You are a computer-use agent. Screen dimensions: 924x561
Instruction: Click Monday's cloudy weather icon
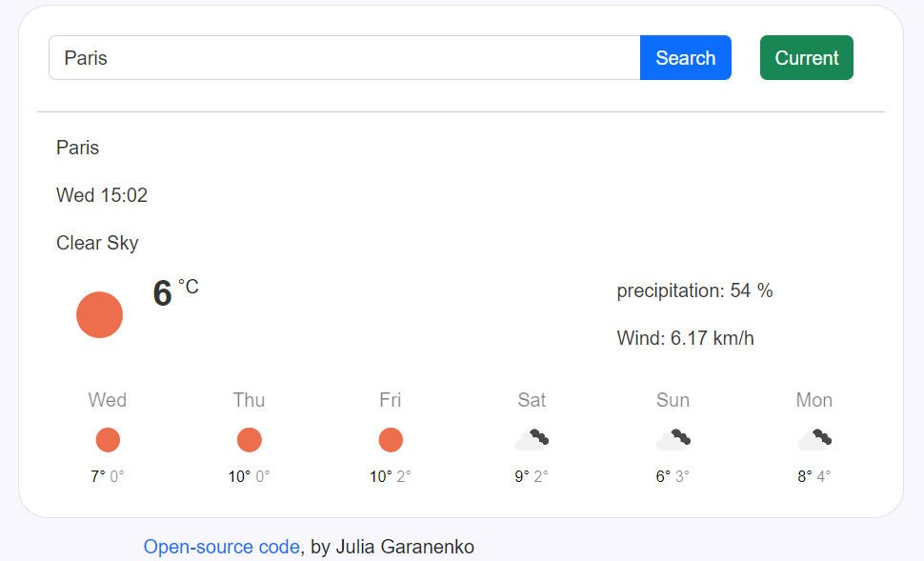point(814,439)
